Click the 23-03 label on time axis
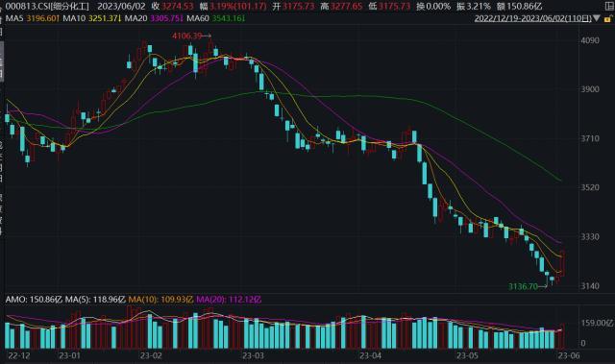Viewport: 615px width, 364px height. [x=253, y=355]
